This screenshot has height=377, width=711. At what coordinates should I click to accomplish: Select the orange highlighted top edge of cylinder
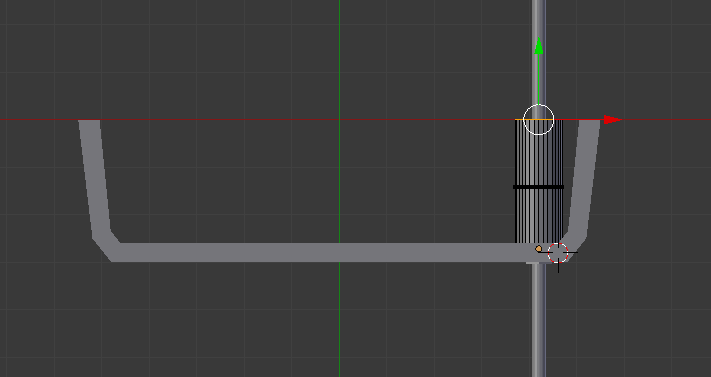[539, 120]
